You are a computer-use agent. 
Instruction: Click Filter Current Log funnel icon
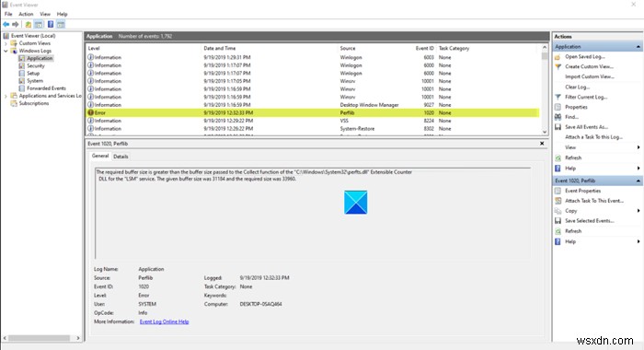pyautogui.click(x=558, y=97)
